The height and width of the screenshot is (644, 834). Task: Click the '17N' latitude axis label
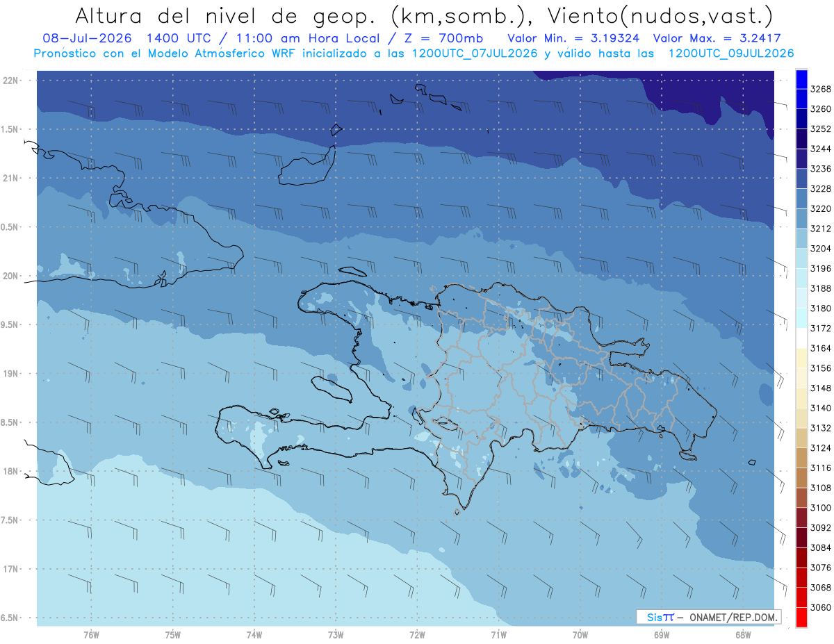coord(10,569)
